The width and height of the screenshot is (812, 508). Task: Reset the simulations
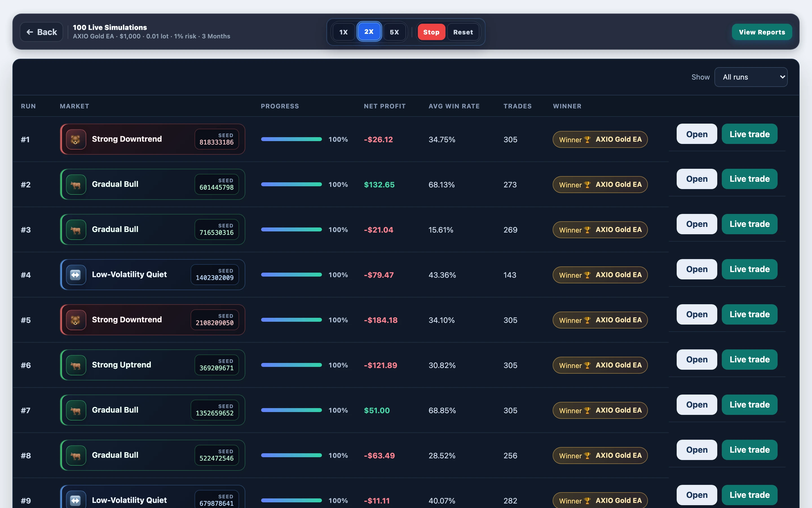point(463,32)
